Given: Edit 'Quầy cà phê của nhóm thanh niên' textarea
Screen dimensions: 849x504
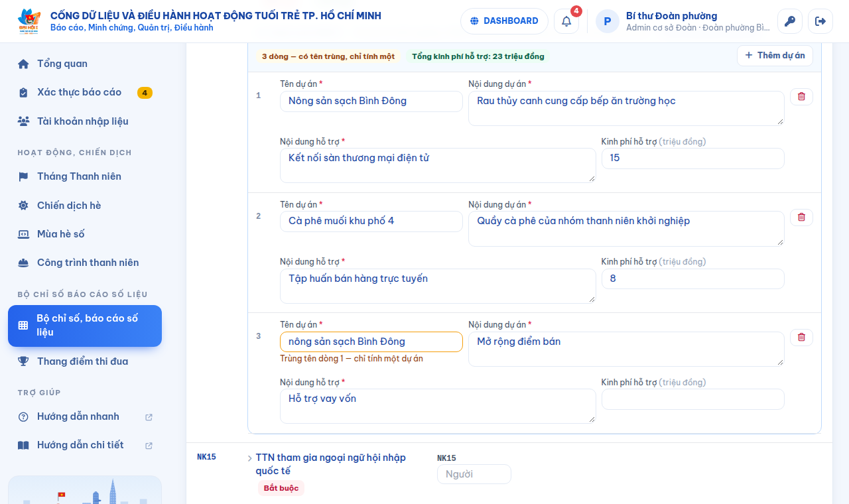Looking at the screenshot, I should (626, 229).
